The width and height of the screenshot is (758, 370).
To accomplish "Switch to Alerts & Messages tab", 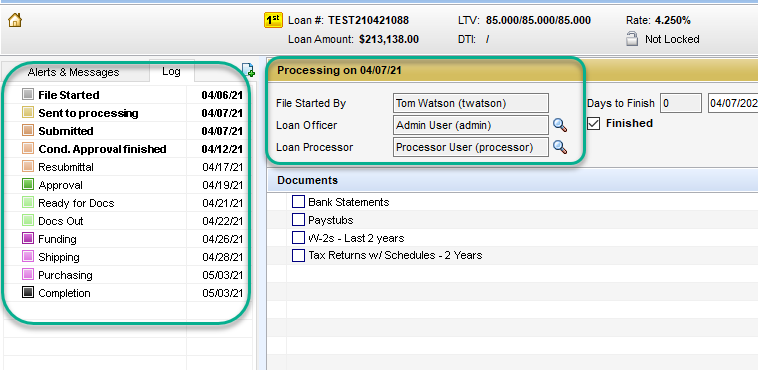I will click(x=73, y=72).
